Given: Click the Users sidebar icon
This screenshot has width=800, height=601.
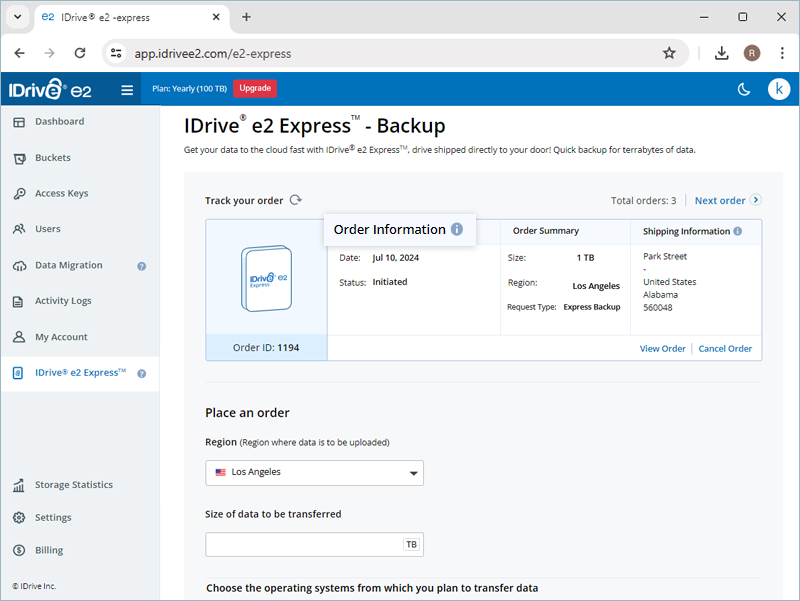Looking at the screenshot, I should [19, 229].
